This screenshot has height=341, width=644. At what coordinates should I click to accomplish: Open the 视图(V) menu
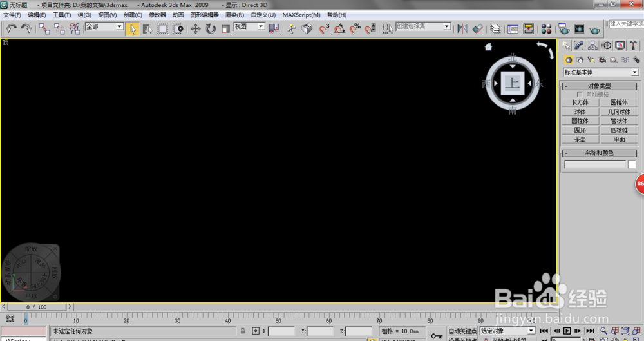(107, 15)
